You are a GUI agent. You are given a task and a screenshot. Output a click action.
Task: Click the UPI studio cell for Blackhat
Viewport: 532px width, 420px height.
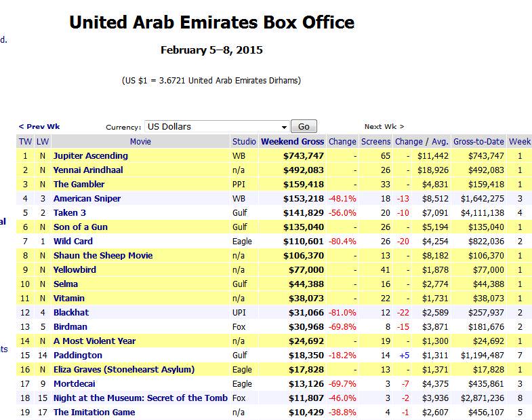click(x=239, y=313)
